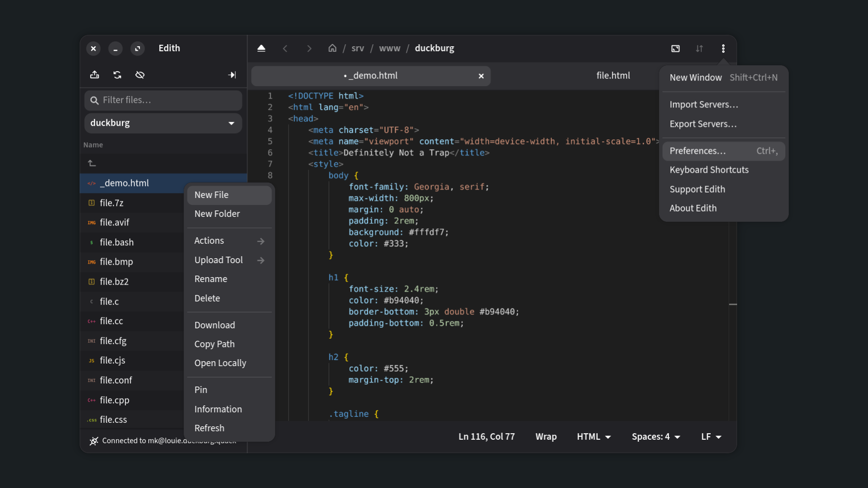Toggle hidden files via crossed-eye icon
The width and height of the screenshot is (868, 488).
coord(140,75)
